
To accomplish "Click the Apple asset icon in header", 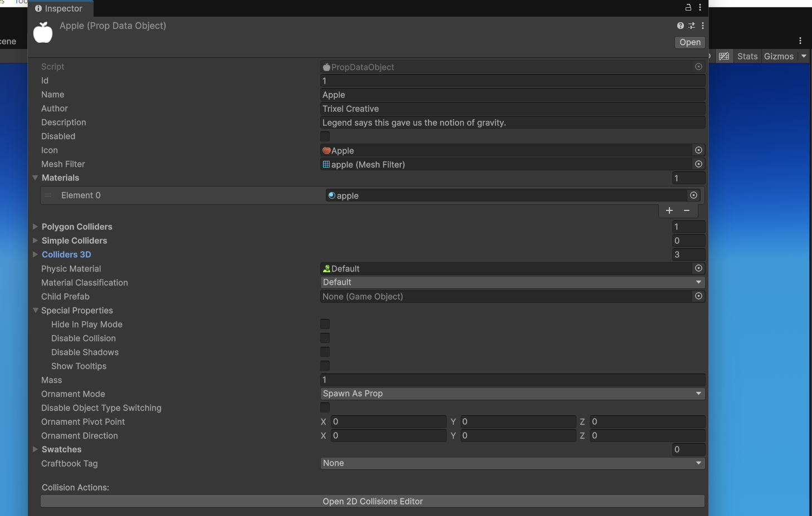I will coord(43,32).
